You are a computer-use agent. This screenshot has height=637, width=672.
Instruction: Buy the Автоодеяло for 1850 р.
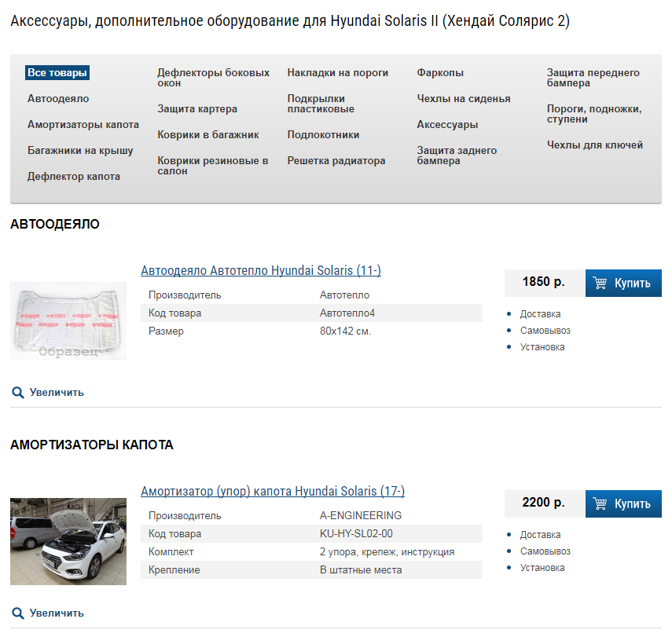click(623, 284)
